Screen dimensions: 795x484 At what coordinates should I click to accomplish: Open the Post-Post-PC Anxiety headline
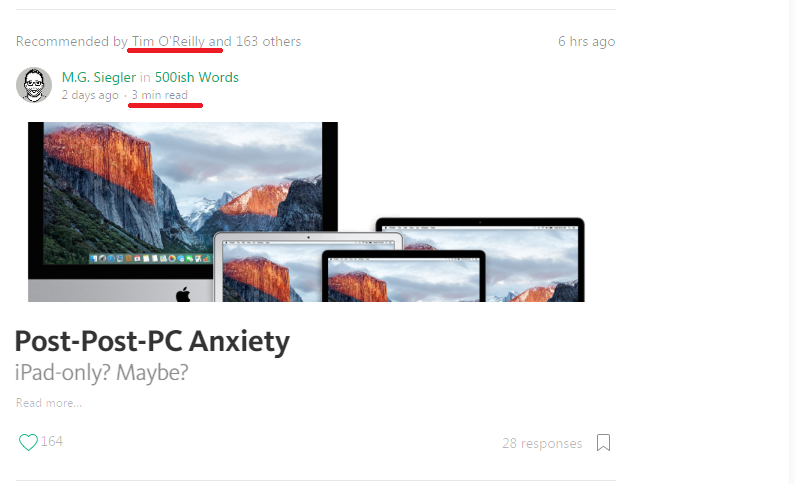click(152, 341)
